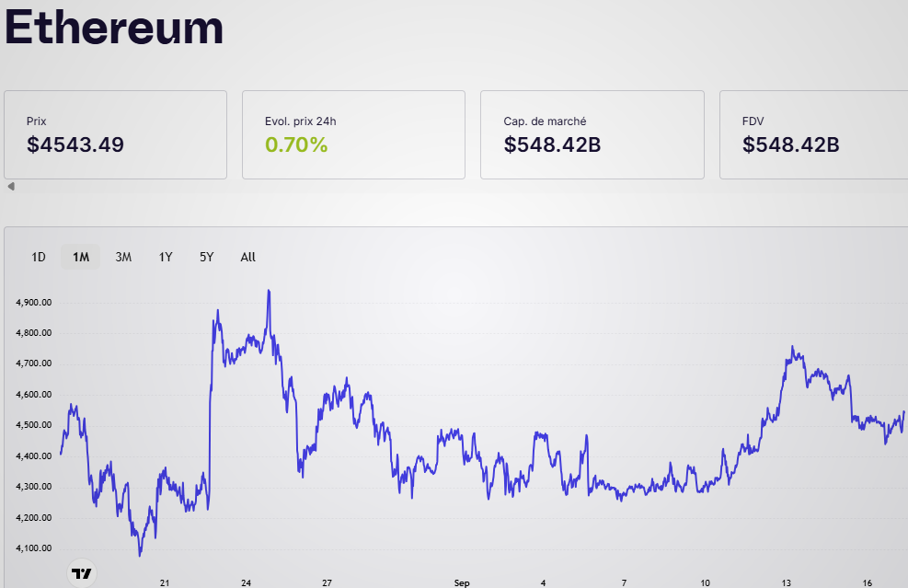Click the 4,900.00 price axis label

point(33,303)
